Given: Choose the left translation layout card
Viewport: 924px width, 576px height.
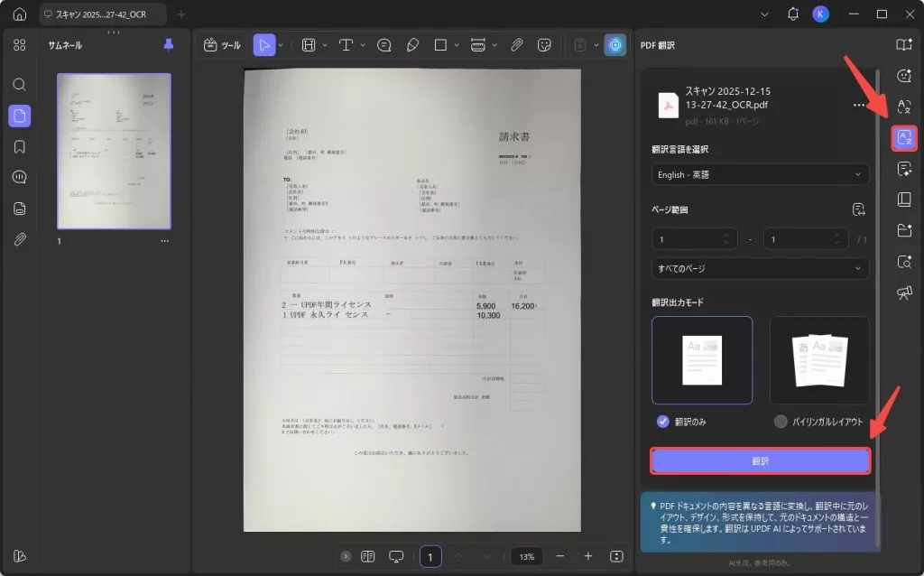Looking at the screenshot, I should tap(702, 360).
